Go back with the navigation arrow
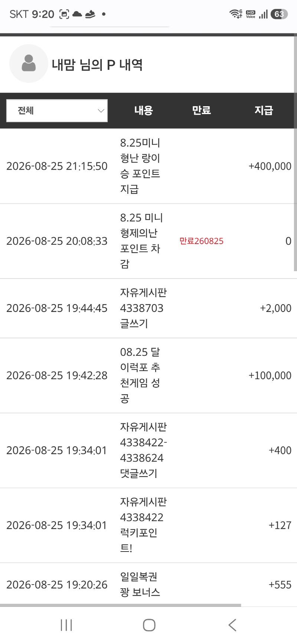297x644 pixels. (x=232, y=625)
